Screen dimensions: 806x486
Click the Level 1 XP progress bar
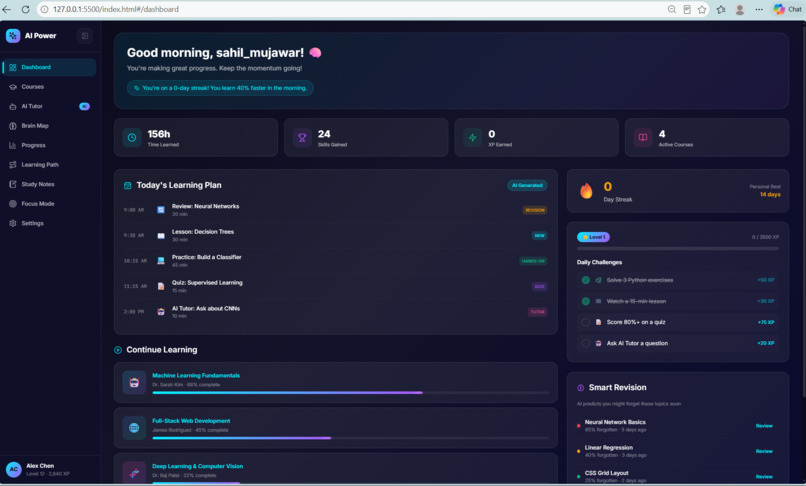point(677,249)
